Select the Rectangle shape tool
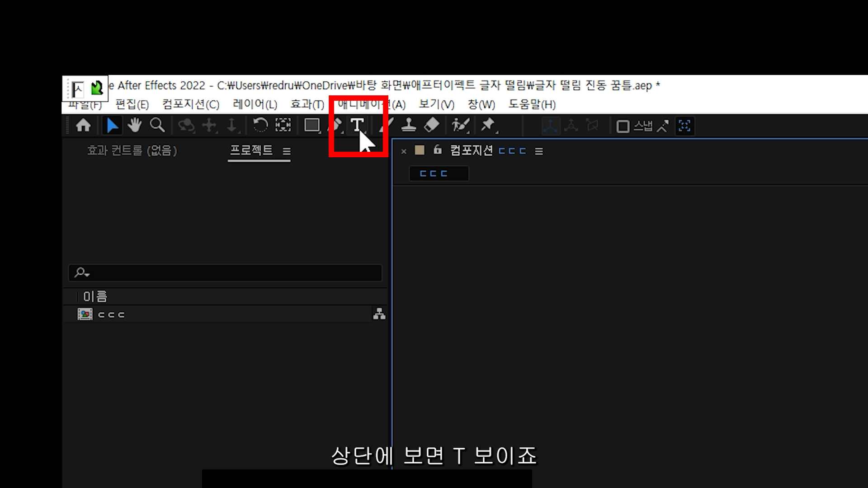Image resolution: width=868 pixels, height=488 pixels. tap(311, 125)
